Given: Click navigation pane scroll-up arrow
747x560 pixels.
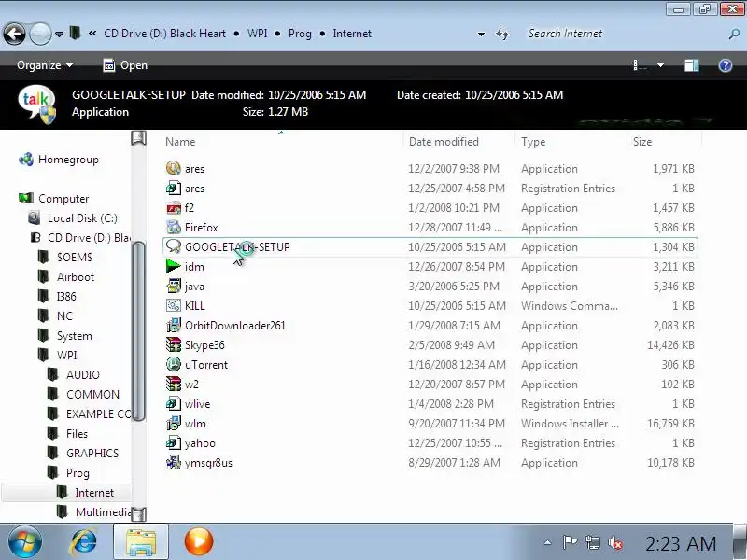Looking at the screenshot, I should tap(138, 138).
